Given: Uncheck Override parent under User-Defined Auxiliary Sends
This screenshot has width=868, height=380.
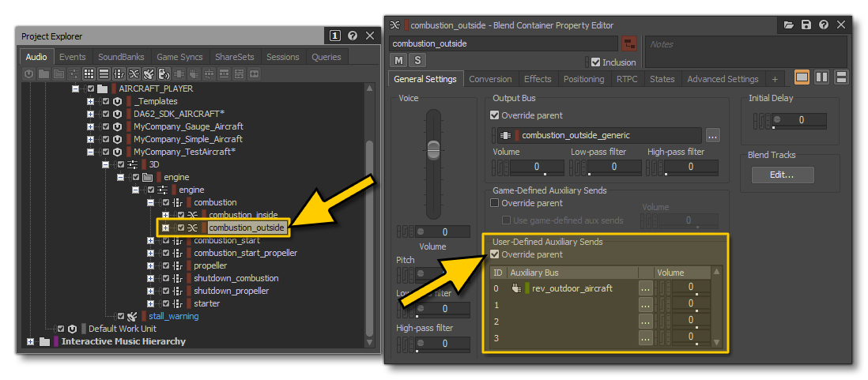Looking at the screenshot, I should (495, 254).
